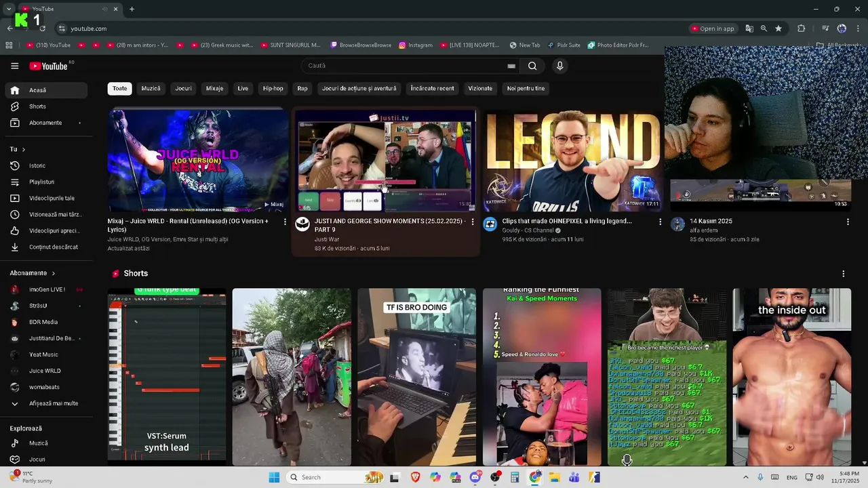Play the OHNEPIXEL legend clips thumbnail
868x488 pixels.
pos(573,160)
